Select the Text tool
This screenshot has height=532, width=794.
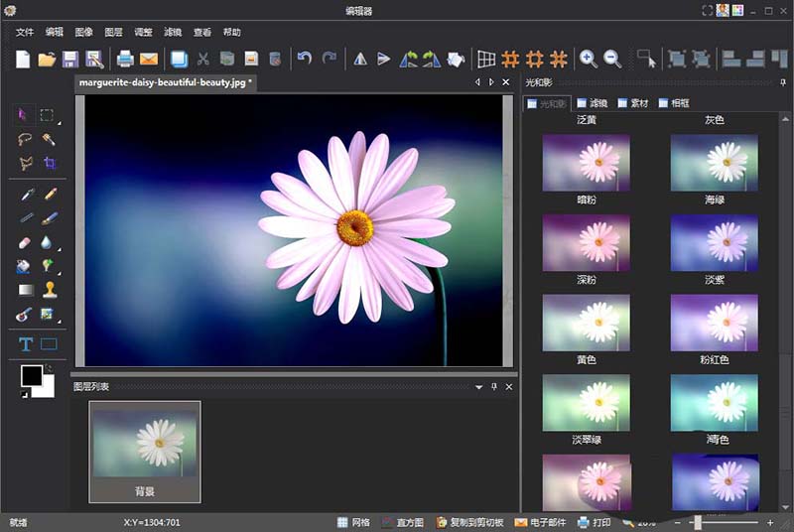pos(26,344)
